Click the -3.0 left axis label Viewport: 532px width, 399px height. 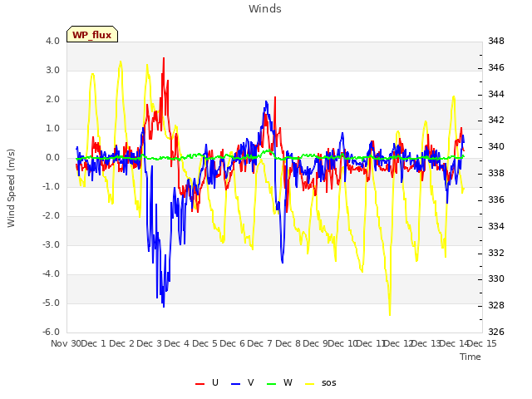pos(51,245)
